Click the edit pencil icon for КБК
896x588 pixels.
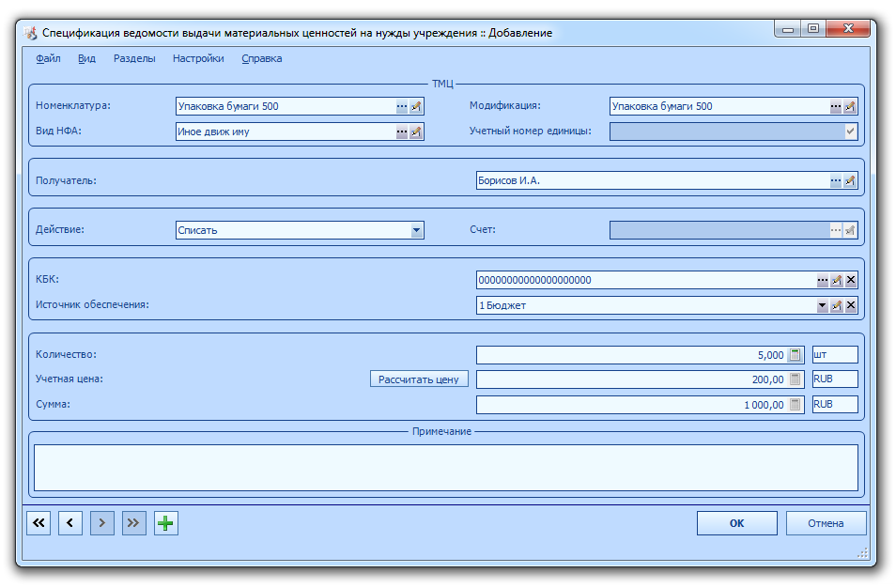[837, 280]
